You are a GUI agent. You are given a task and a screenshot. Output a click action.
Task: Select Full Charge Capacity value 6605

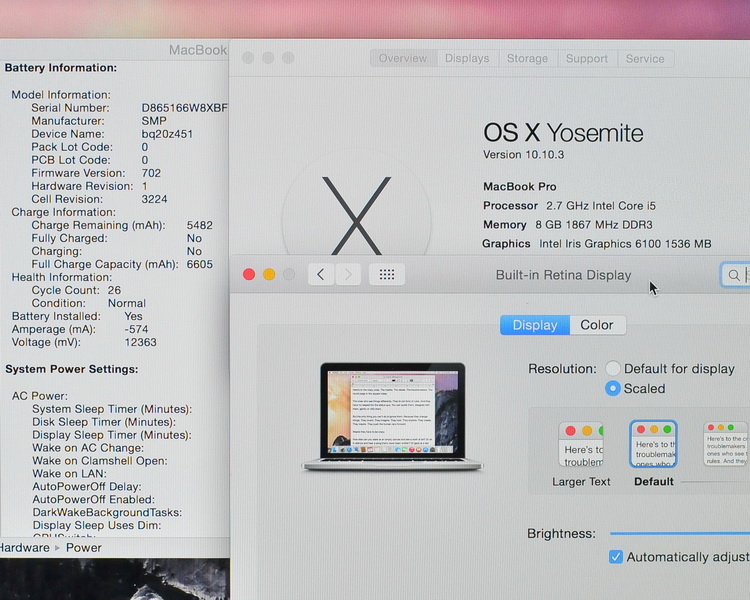point(199,264)
